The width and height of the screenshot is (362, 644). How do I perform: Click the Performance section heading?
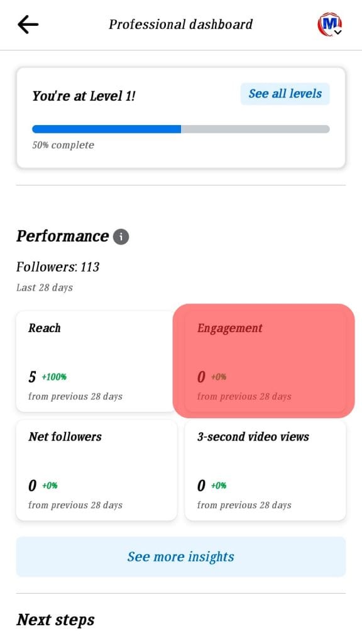click(x=62, y=236)
